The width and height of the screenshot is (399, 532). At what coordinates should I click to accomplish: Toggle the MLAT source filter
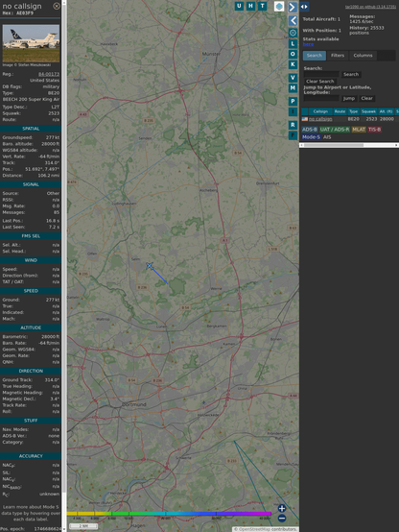(x=359, y=130)
